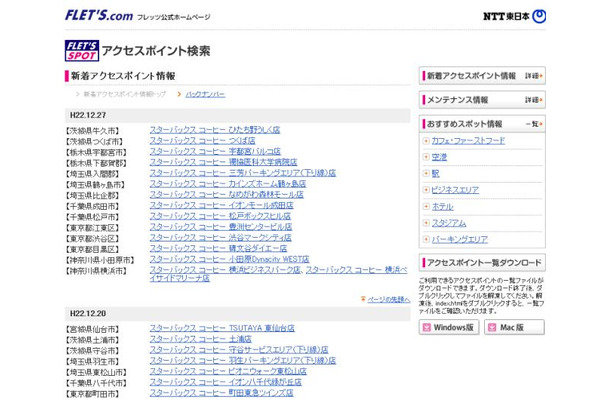Click plus icon beside パーキングエリア
Screen dimensions: 610x400
coord(426,239)
